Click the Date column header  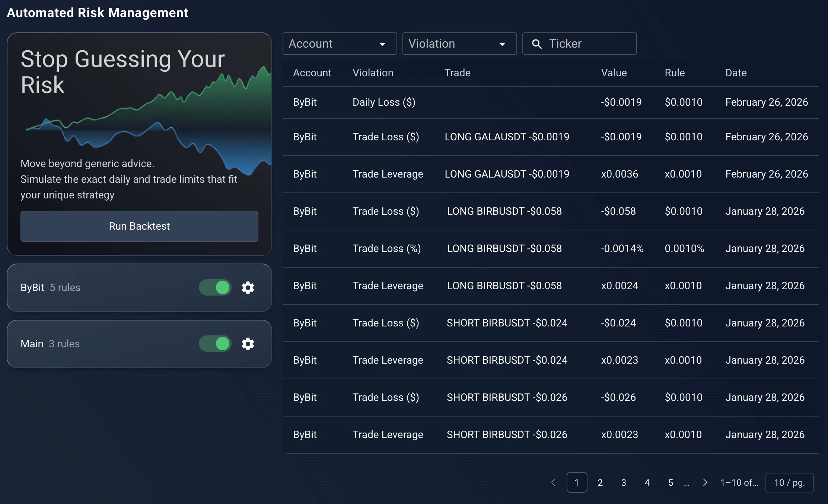736,73
